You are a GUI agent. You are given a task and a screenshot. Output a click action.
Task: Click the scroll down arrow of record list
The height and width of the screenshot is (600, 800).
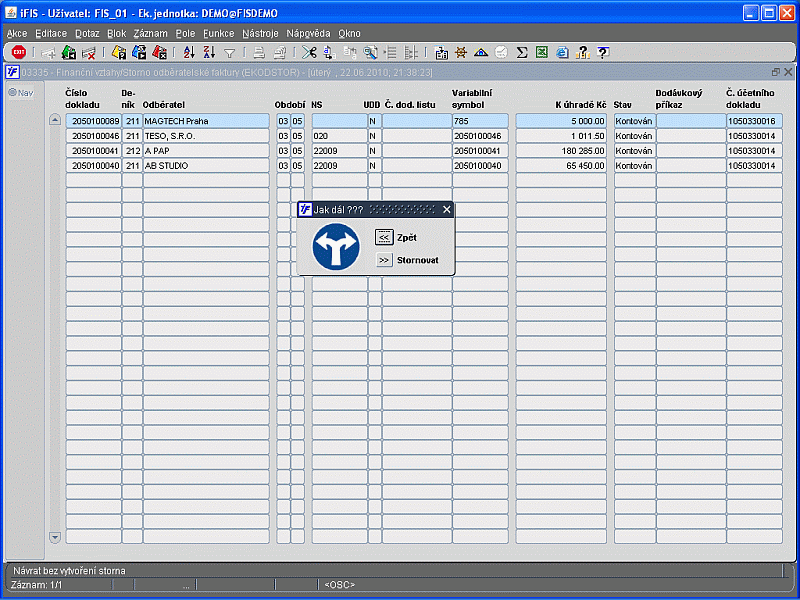pyautogui.click(x=55, y=537)
